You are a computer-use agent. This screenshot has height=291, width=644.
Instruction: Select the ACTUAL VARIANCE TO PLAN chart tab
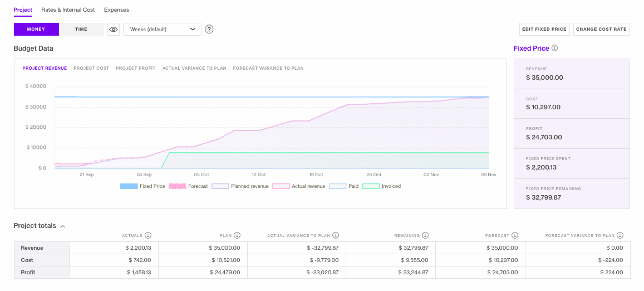(194, 69)
